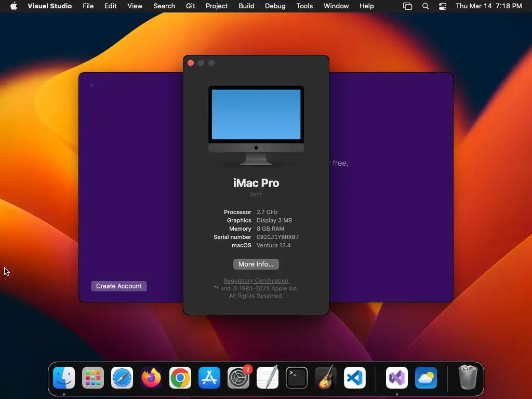The image size is (532, 399).
Task: Open the Visual Studio application menu
Action: tap(49, 6)
